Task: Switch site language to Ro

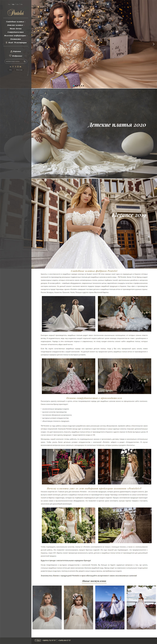Action: (x=22, y=5)
